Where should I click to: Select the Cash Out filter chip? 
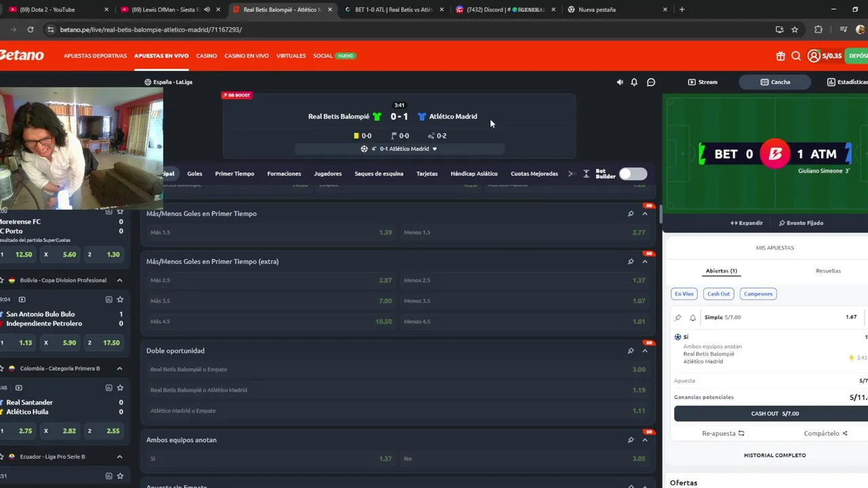pos(718,293)
